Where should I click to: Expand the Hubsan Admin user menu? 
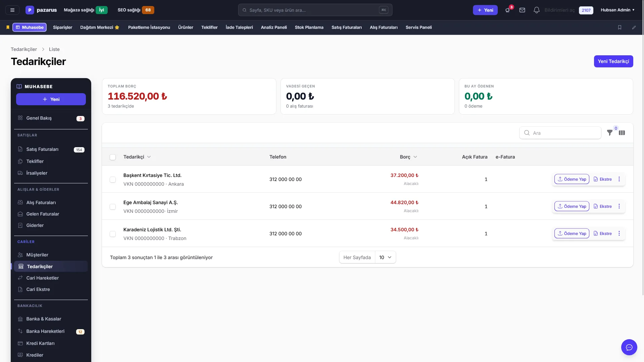coord(618,10)
